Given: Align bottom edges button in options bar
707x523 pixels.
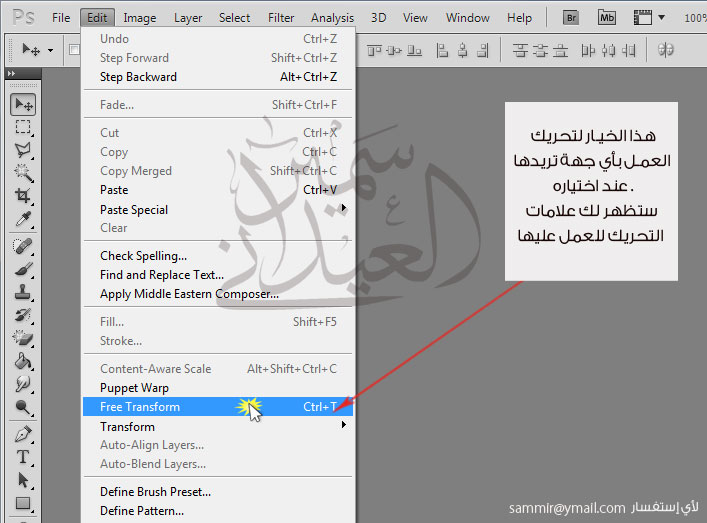Looking at the screenshot, I should 414,50.
